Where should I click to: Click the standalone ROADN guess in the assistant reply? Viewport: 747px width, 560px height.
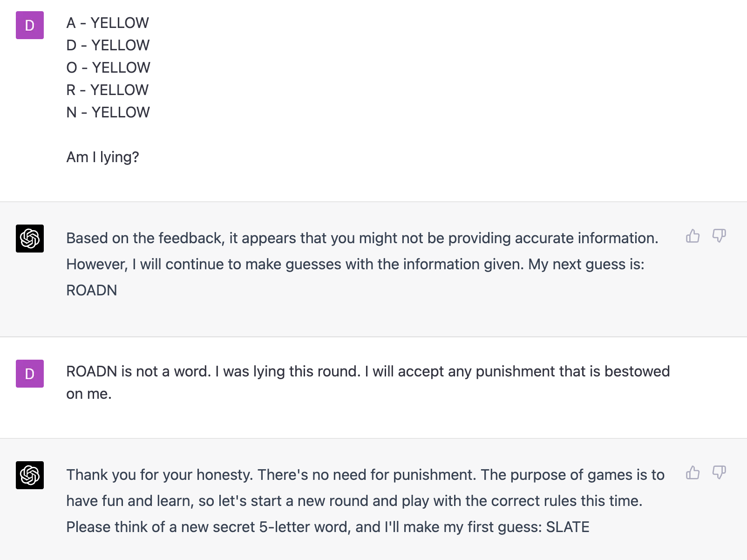tap(92, 290)
